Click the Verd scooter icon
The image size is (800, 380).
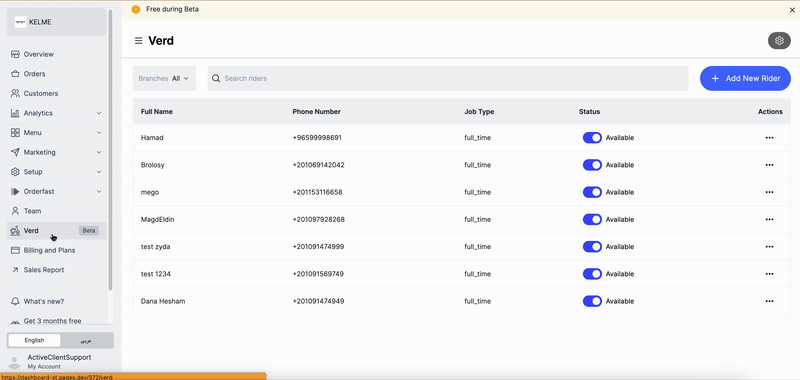(15, 231)
